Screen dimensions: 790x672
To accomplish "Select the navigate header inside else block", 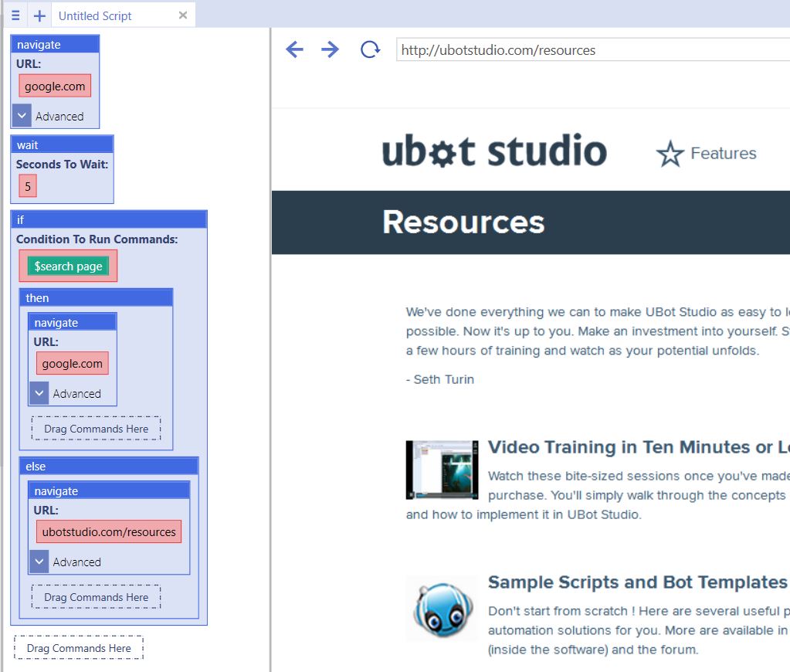I will [109, 490].
